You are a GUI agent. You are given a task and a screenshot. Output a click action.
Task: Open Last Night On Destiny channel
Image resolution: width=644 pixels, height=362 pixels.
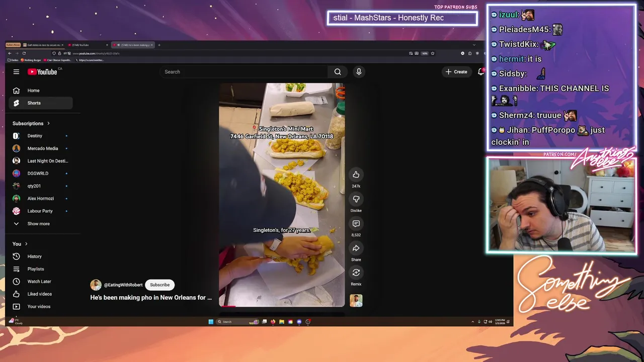(x=41, y=161)
